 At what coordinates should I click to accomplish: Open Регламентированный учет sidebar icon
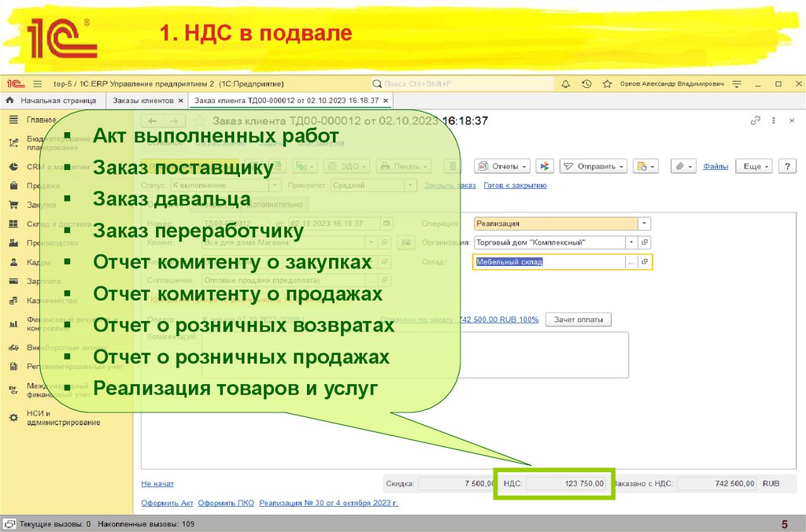point(14,367)
